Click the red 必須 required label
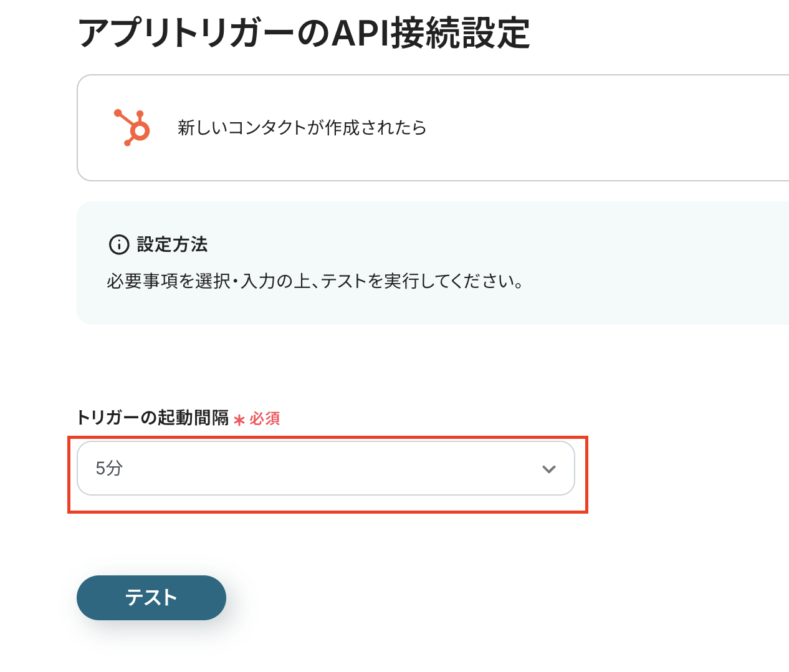This screenshot has height=672, width=789. [x=265, y=418]
